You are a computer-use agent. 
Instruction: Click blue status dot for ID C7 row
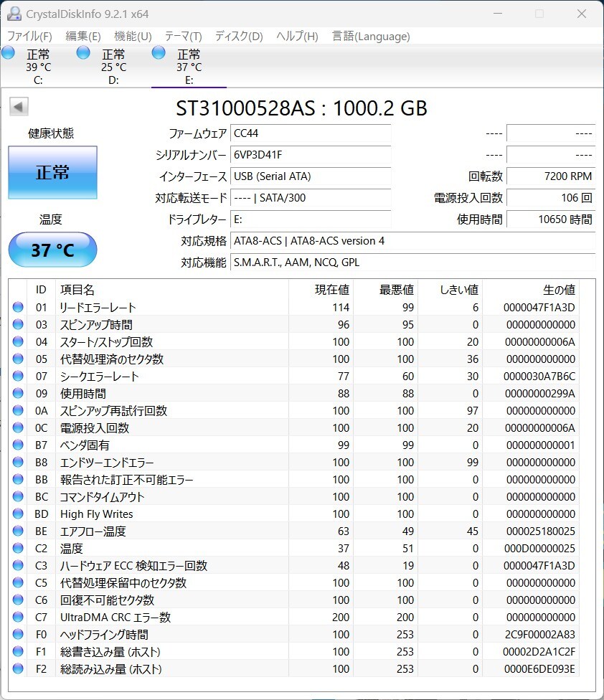18,617
